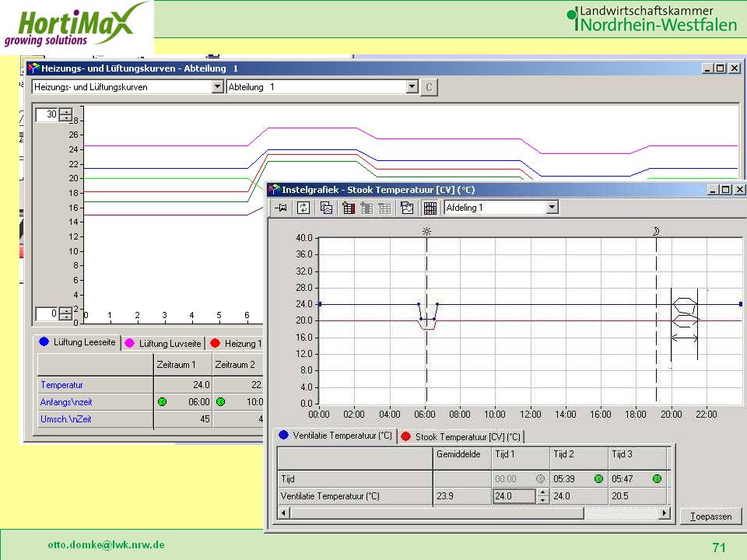Toggle green clock indicator for Tijd 3
The image size is (747, 560).
(x=657, y=479)
